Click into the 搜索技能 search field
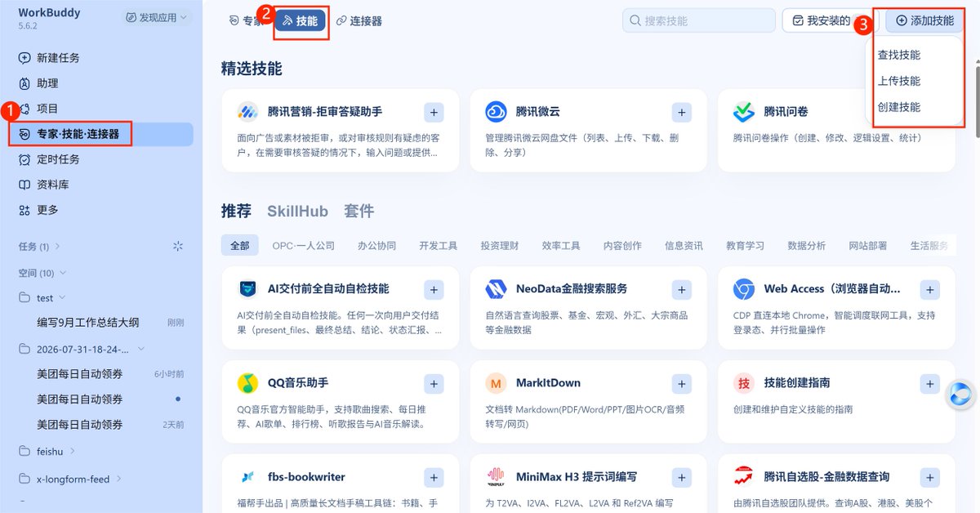 coord(698,20)
